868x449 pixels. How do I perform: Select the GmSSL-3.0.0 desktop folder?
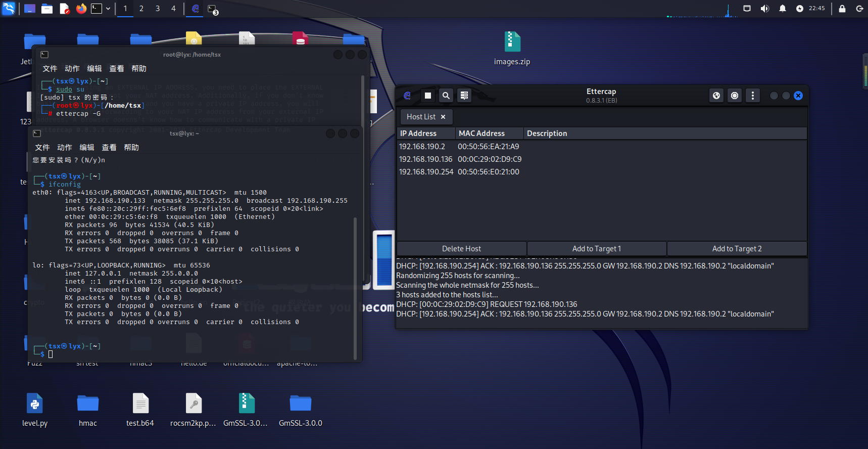(x=301, y=410)
